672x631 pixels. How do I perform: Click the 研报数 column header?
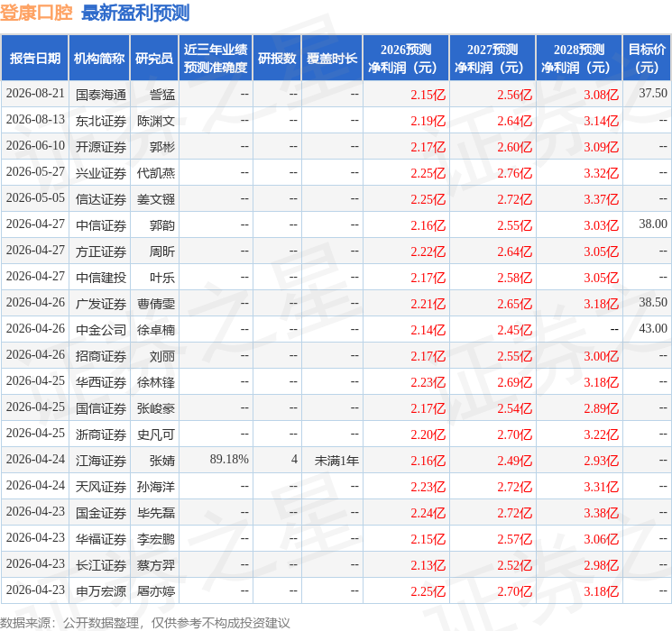click(x=277, y=59)
